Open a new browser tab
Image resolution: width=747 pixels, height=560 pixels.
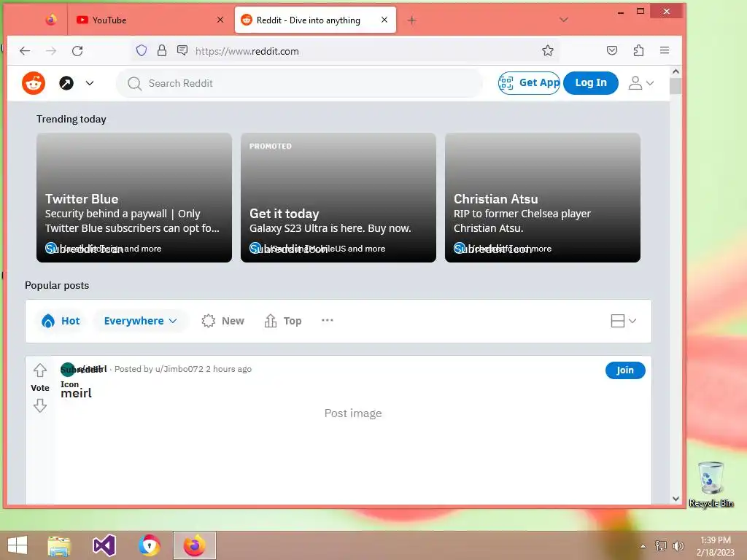[412, 20]
